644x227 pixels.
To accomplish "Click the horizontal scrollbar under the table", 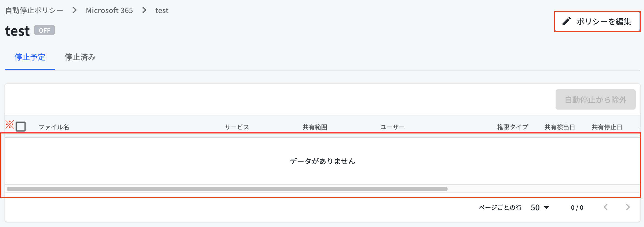I will coord(227,189).
